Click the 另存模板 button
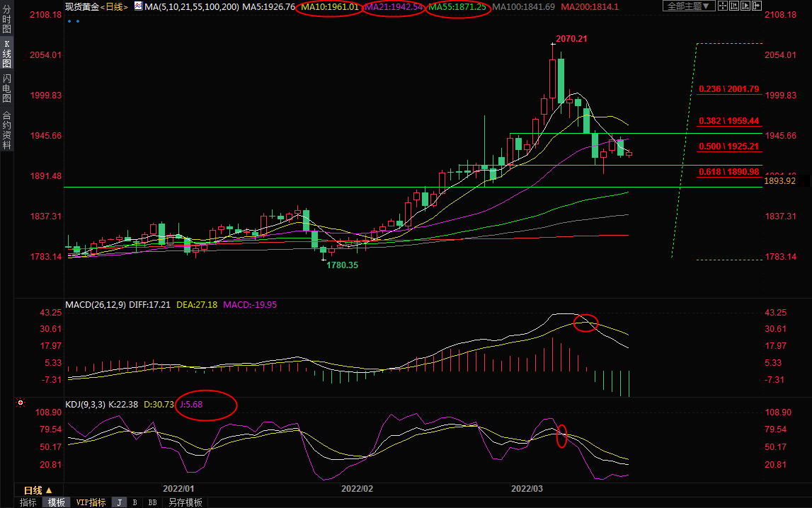This screenshot has height=508, width=812. pos(184,502)
